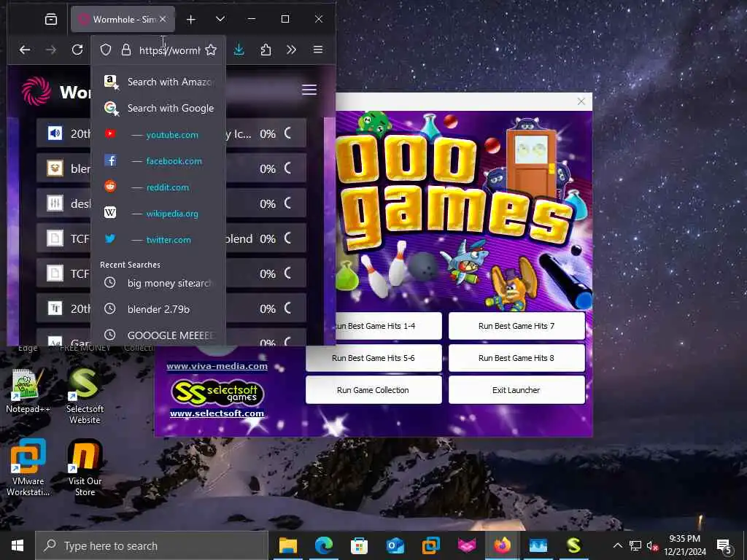Screen dimensions: 747x560
Task: Open the Wormhole page hamburger menu
Action: click(x=309, y=90)
